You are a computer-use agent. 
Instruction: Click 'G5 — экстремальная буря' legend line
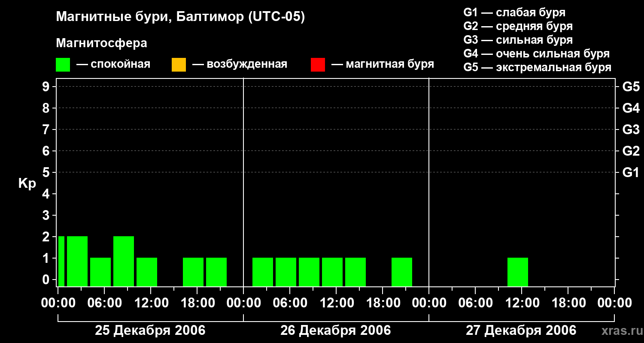click(538, 68)
